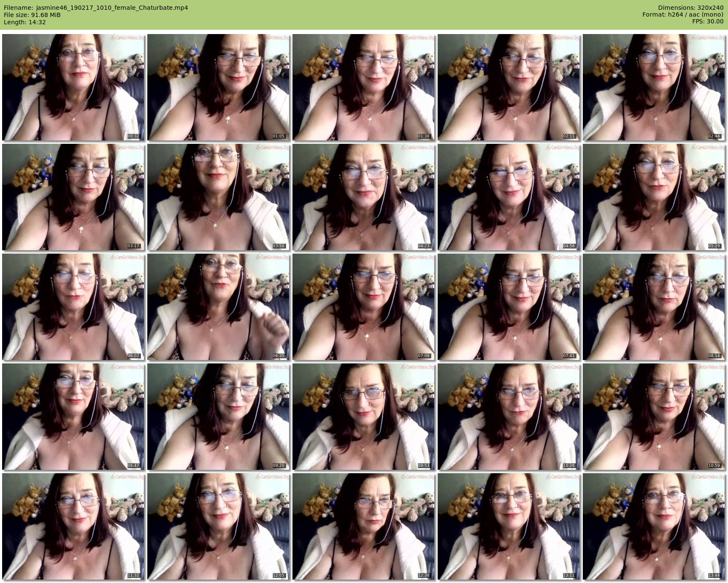
Task: Choose the frame at 09:20
Action: point(218,417)
